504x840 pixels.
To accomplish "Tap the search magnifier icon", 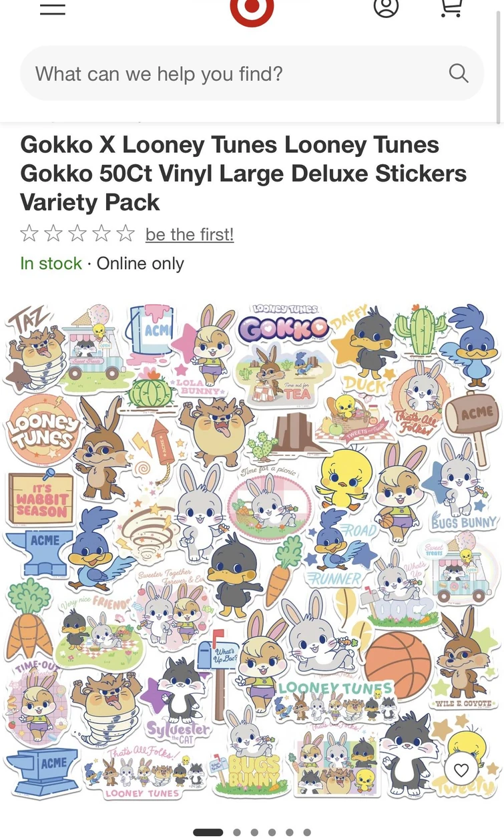I will coord(459,73).
